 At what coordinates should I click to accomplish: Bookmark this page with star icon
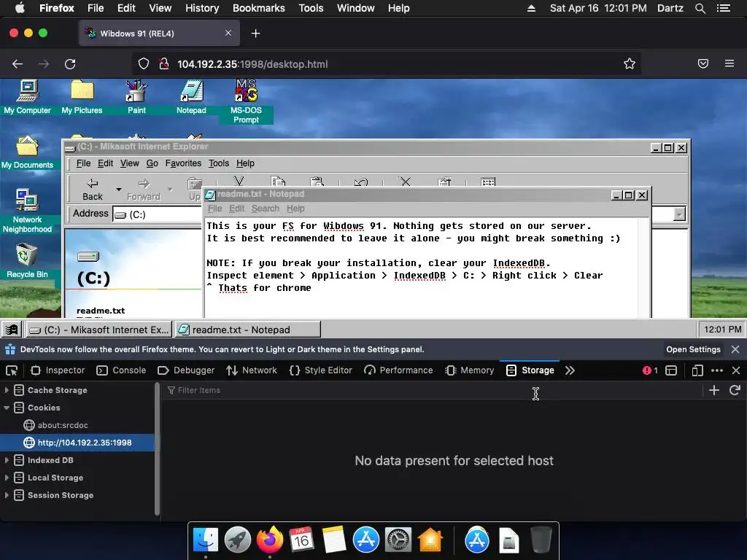click(x=630, y=64)
